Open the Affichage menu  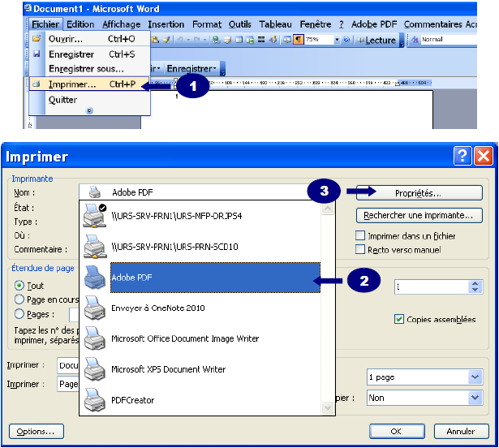pyautogui.click(x=121, y=24)
